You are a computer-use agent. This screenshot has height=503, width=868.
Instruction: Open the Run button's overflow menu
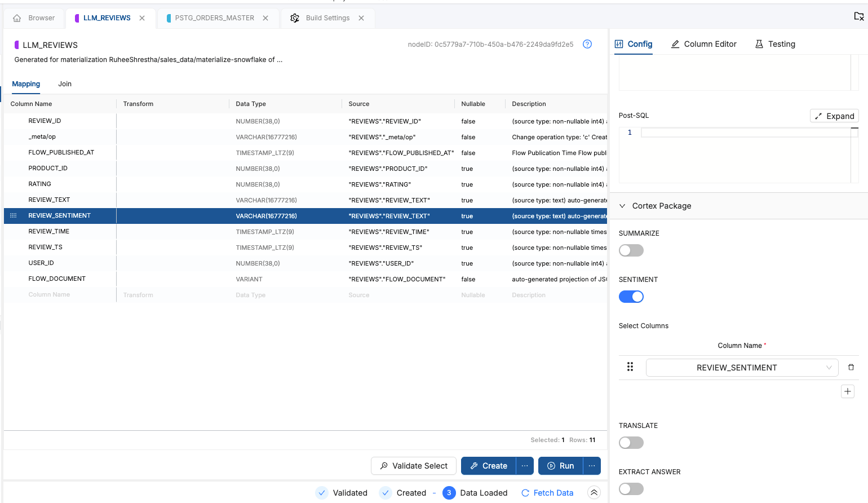[591, 465]
